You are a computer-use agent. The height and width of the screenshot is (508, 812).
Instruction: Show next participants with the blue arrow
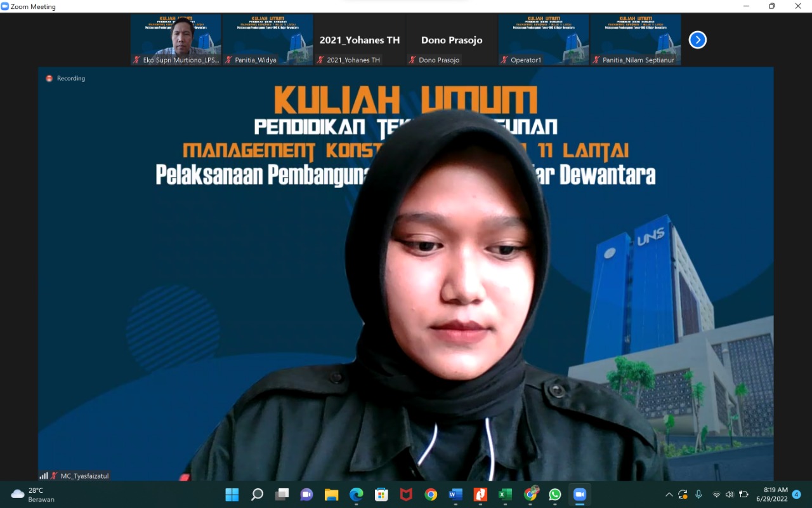(x=697, y=40)
